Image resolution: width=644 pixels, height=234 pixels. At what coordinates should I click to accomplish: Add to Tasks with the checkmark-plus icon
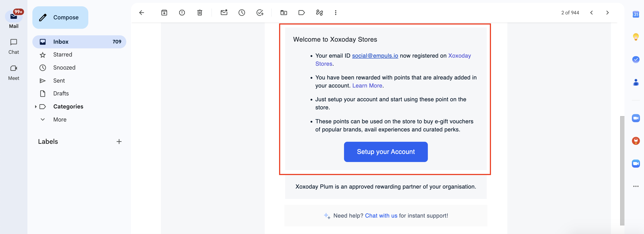pos(260,13)
